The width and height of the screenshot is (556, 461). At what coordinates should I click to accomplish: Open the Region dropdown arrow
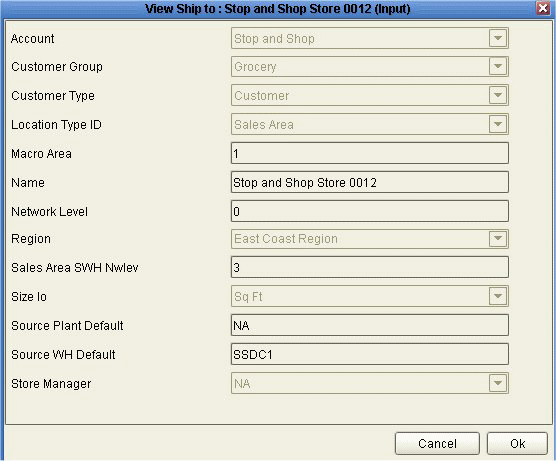click(x=497, y=239)
